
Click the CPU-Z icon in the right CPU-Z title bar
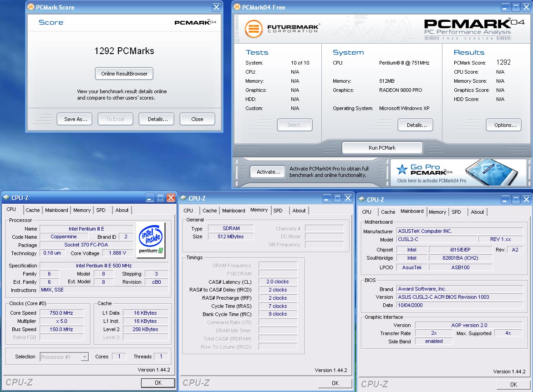pos(362,199)
